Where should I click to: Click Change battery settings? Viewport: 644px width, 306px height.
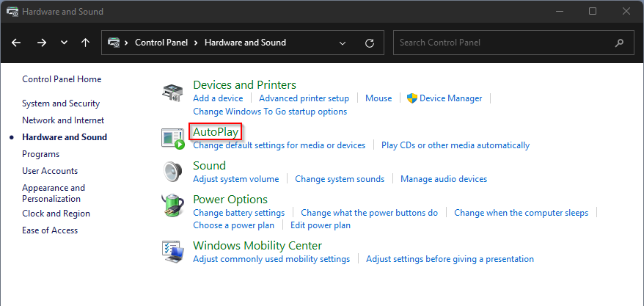pyautogui.click(x=238, y=213)
